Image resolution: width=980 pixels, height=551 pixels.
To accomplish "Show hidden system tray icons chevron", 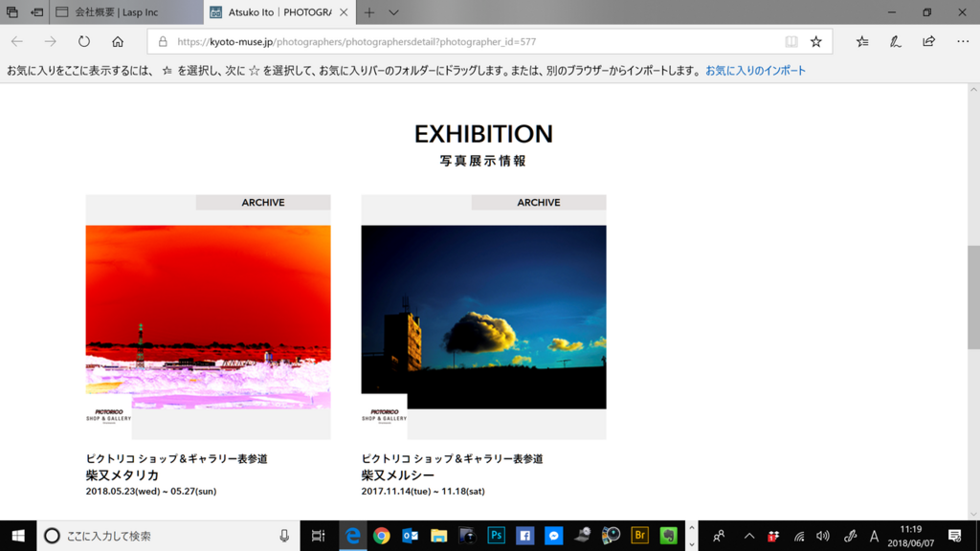I will [748, 536].
